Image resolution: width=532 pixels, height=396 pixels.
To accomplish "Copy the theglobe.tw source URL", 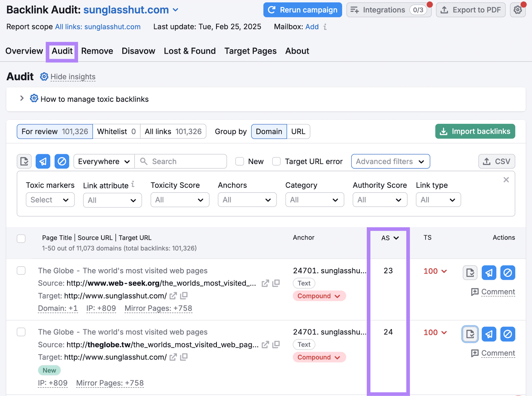I will point(276,345).
